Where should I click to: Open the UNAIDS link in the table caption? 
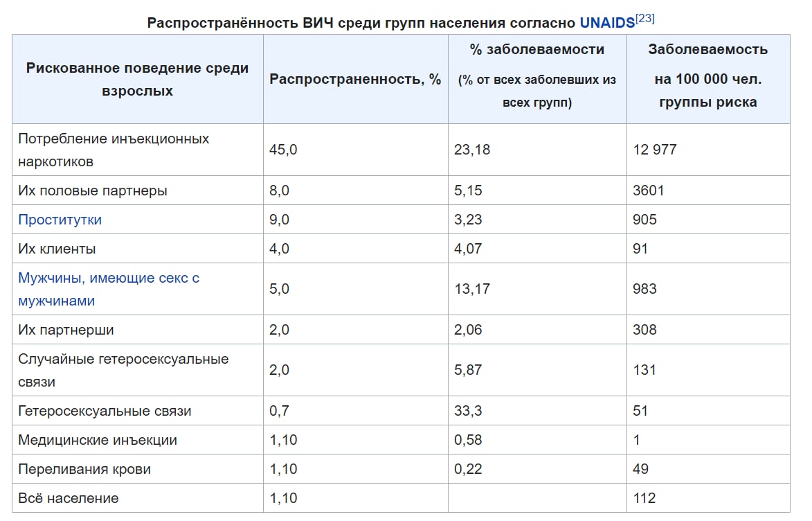(x=607, y=23)
